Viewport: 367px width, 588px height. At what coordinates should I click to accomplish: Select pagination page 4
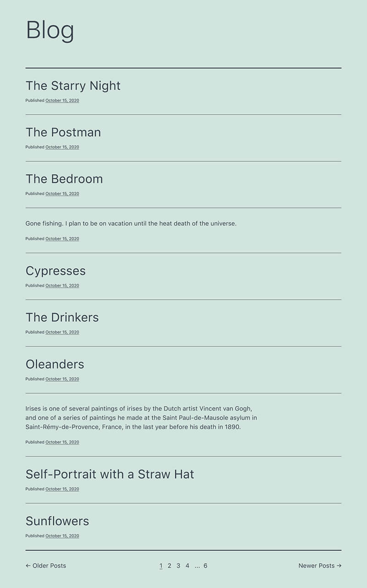pyautogui.click(x=187, y=566)
